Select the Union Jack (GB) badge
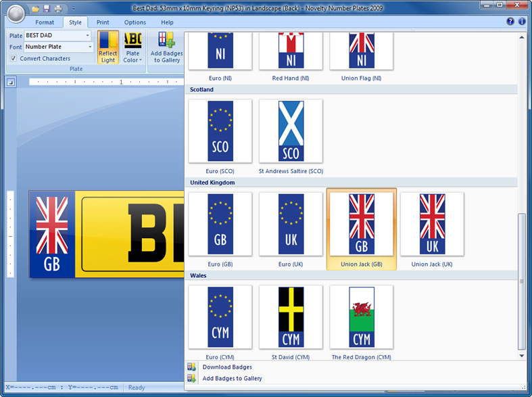Image resolution: width=532 pixels, height=397 pixels. click(x=362, y=229)
